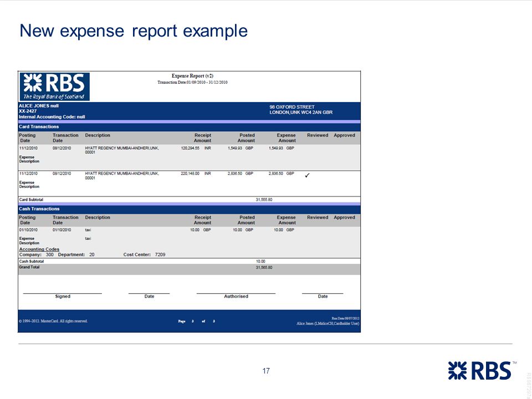The image size is (532, 399).
Task: Click the Transaction Date range 01/09/2010 - 31/12/2010
Action: 192,83
